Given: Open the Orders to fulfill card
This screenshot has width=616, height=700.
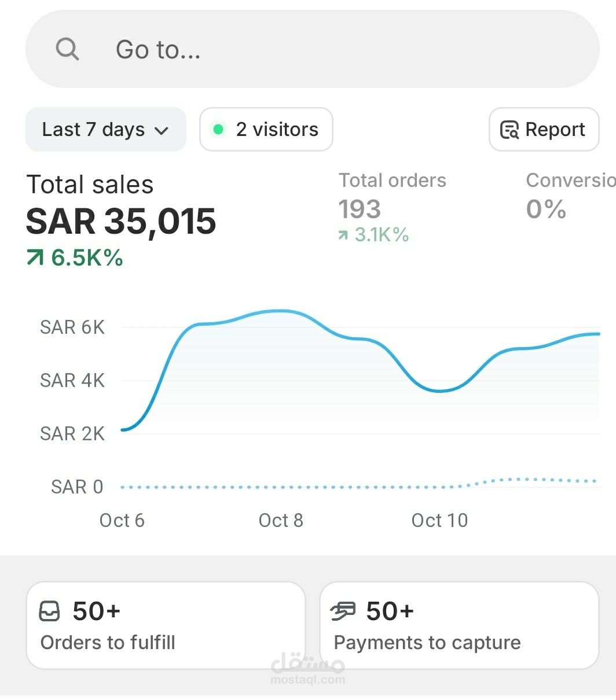Looking at the screenshot, I should tap(166, 625).
